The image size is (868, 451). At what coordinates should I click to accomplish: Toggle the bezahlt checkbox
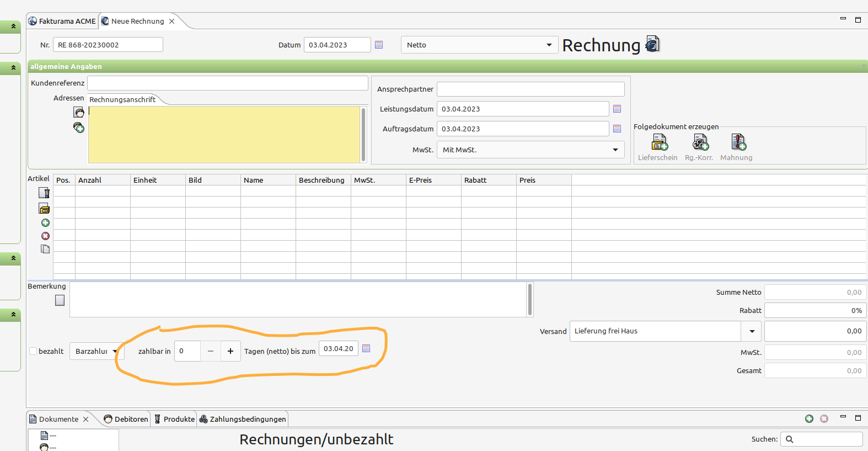pos(33,351)
